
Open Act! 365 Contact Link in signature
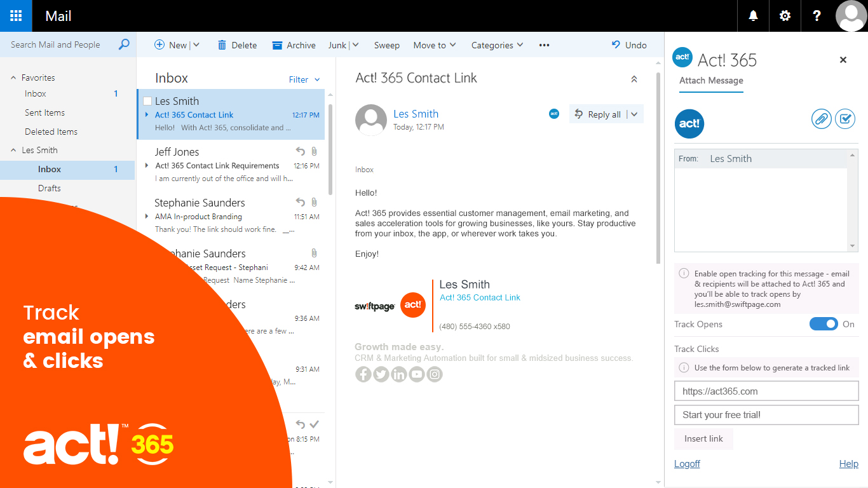point(480,297)
